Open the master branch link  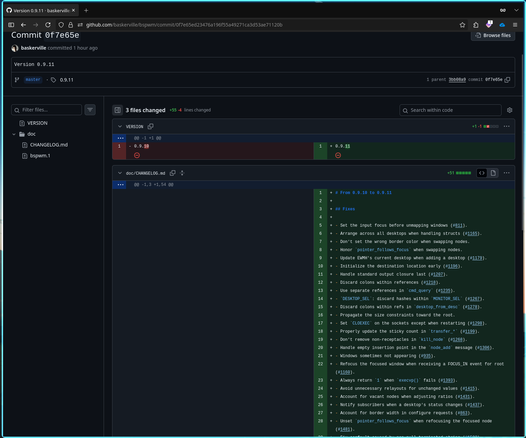(33, 80)
